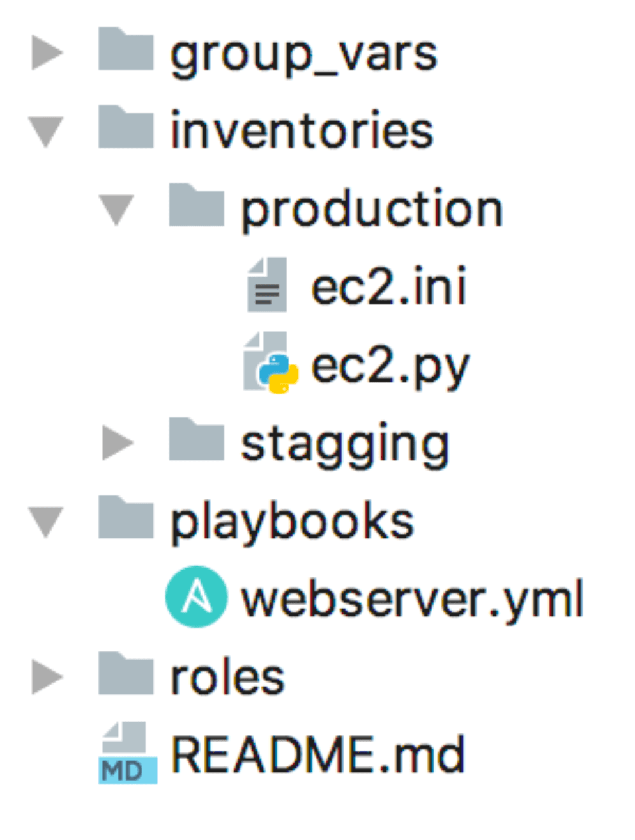This screenshot has height=840, width=635.
Task: Expand the stagging folder arrow
Action: [x=118, y=443]
